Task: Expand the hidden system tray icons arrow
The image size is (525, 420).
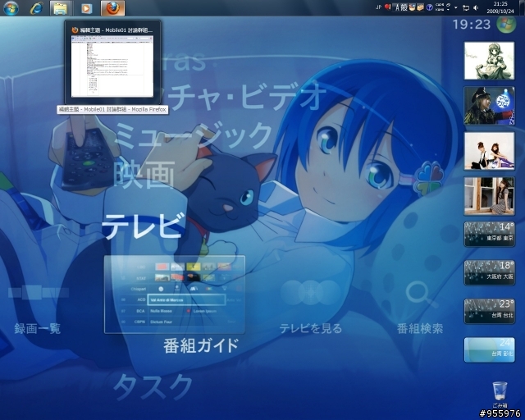Action: [456, 7]
